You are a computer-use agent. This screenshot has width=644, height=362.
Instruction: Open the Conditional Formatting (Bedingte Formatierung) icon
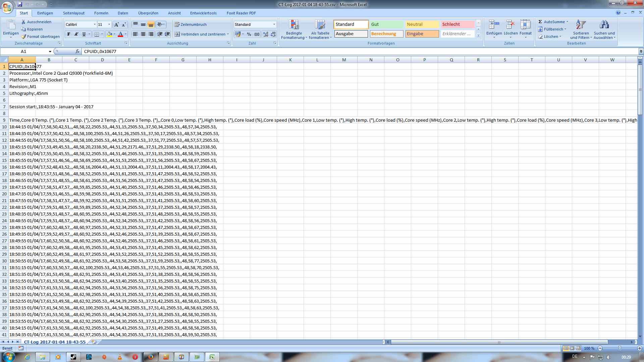[294, 25]
